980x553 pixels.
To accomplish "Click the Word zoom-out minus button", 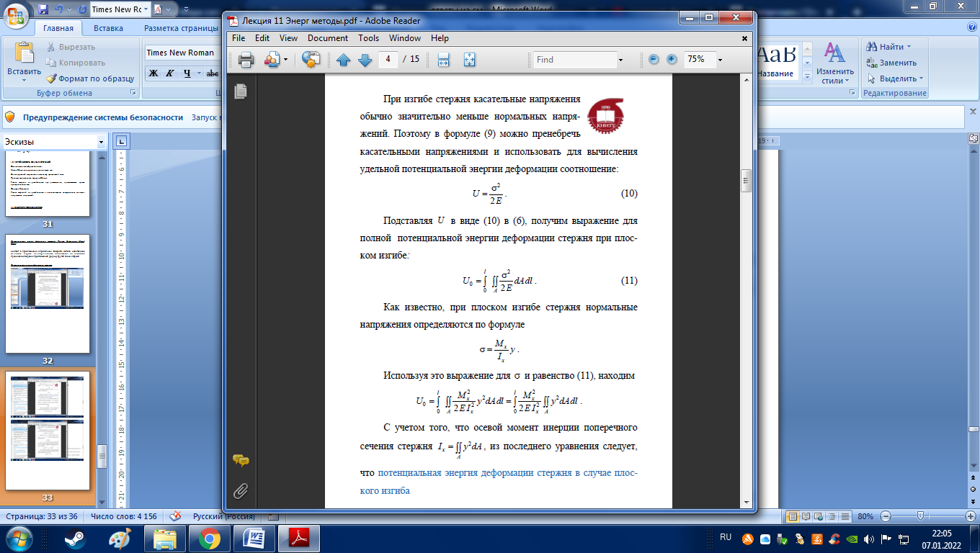I will 885,516.
